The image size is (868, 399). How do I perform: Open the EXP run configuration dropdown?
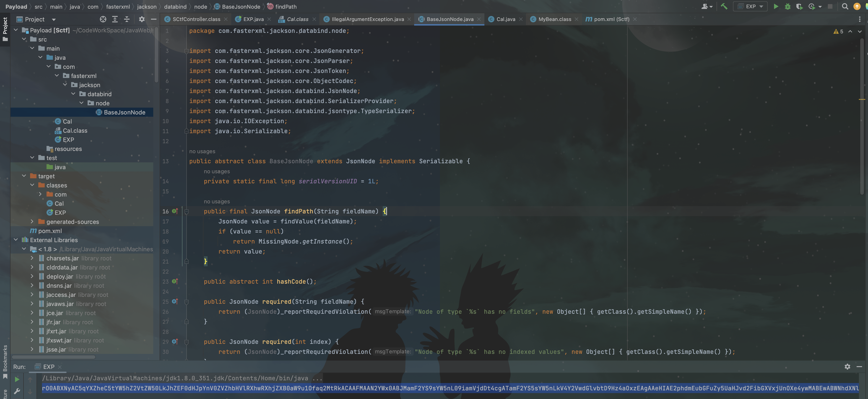click(750, 6)
